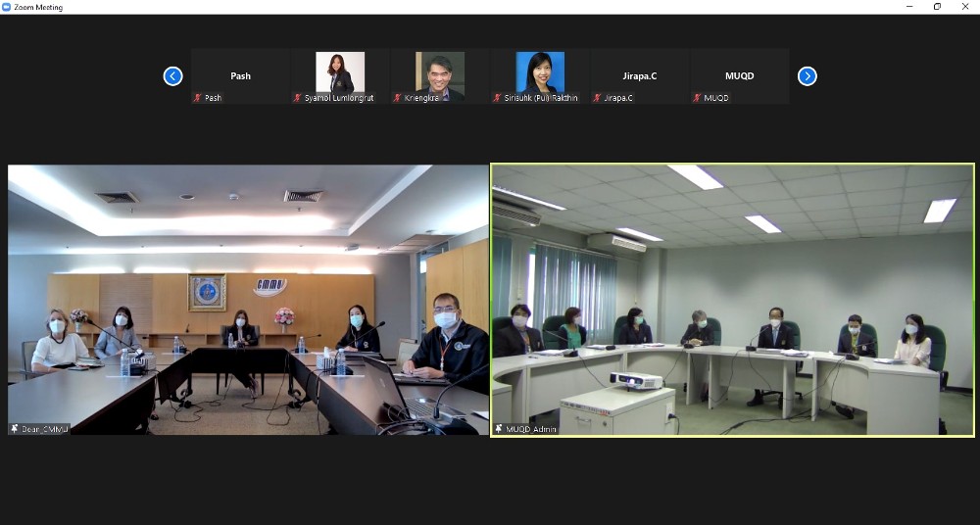
Task: Maximize the Zoom Meeting window
Action: pos(937,6)
